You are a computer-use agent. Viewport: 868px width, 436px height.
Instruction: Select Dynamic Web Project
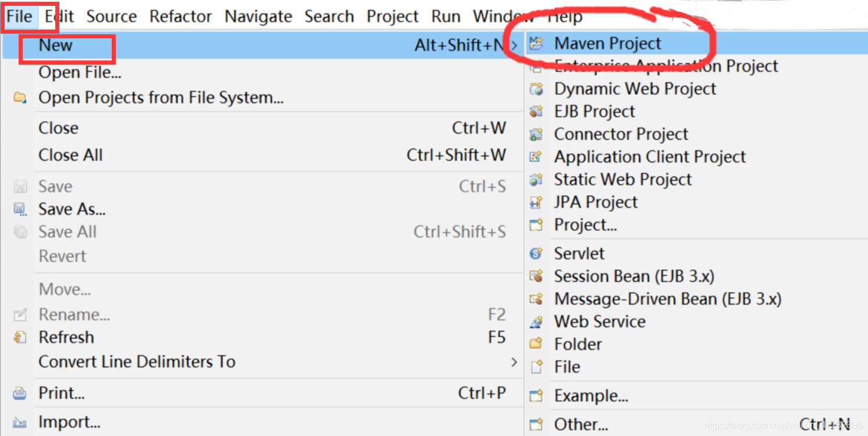[635, 89]
